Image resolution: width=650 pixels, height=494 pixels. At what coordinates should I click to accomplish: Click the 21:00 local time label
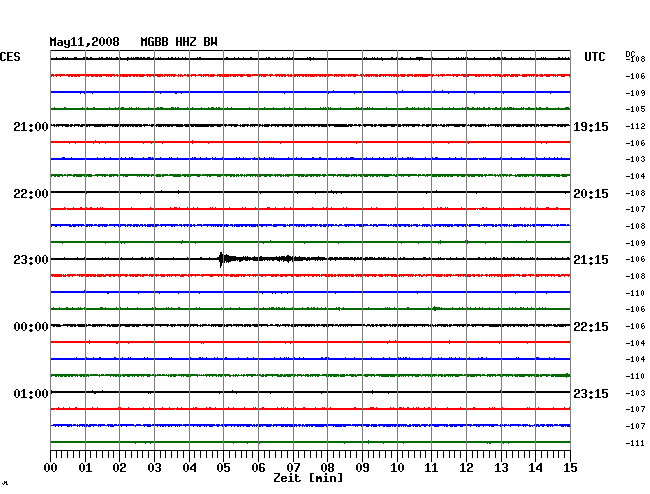[x=31, y=127]
